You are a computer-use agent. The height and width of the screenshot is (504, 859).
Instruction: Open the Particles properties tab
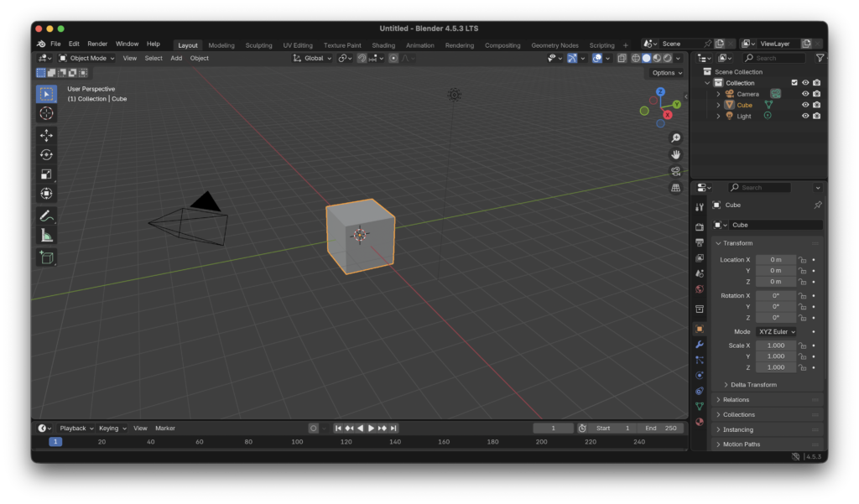click(700, 360)
